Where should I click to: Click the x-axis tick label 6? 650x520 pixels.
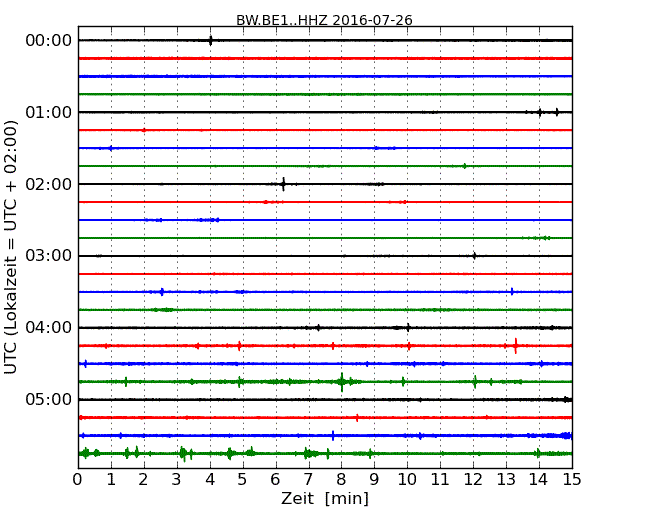point(275,480)
